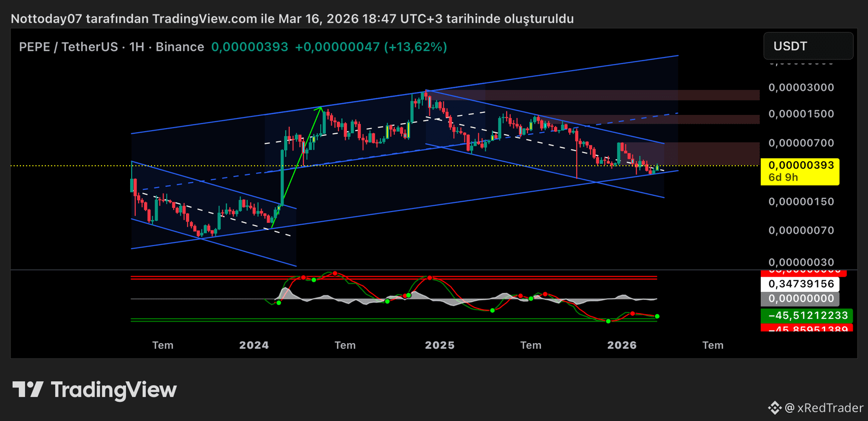Viewport: 868px width, 421px height.
Task: Click the green trend arrow drawing
Action: tap(297, 167)
